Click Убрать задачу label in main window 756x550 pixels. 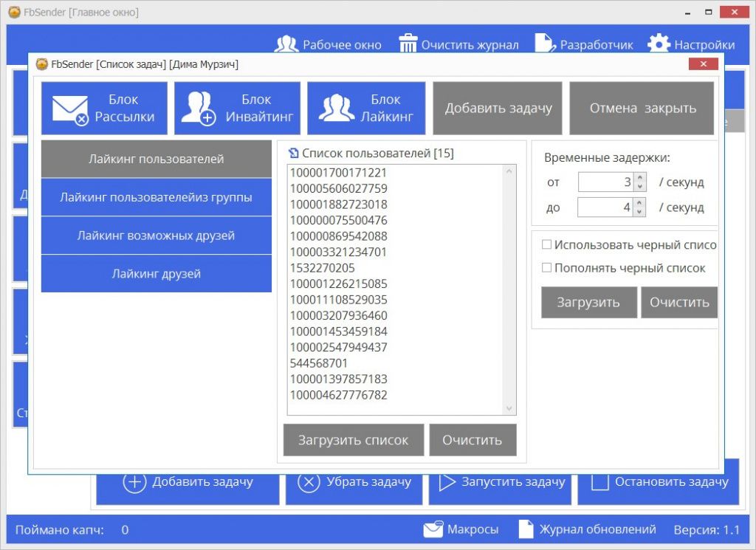pos(369,481)
